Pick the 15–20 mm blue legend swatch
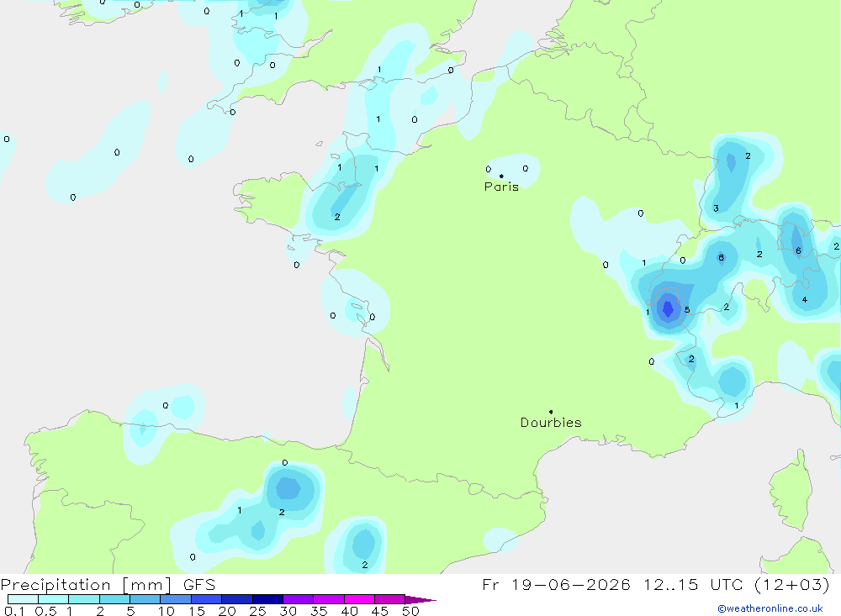841x616 pixels. point(207,599)
